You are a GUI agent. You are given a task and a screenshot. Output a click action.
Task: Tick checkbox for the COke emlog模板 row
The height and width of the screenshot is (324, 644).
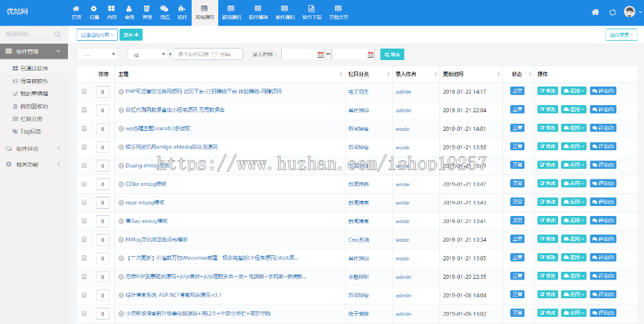tap(84, 184)
